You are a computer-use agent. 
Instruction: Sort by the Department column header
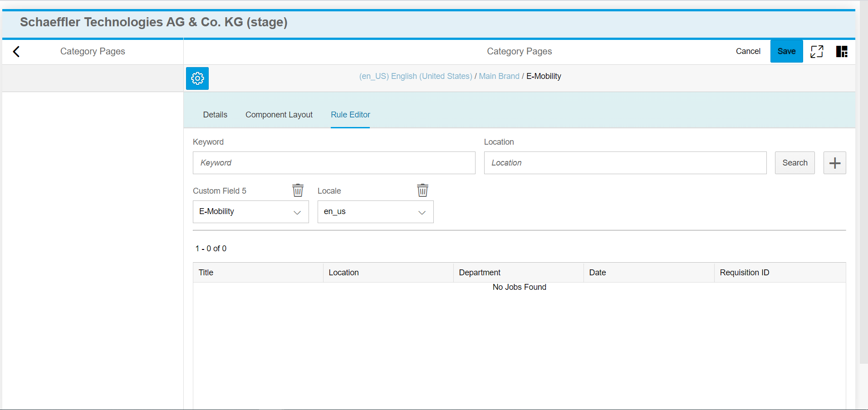click(x=519, y=273)
